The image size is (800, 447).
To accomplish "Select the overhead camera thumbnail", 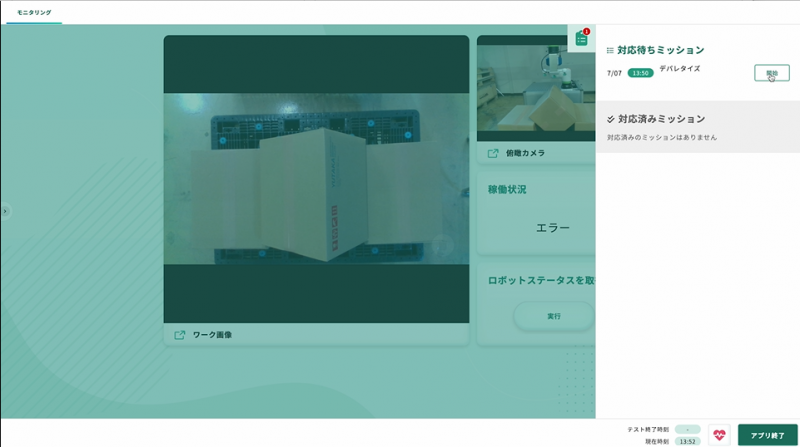I will click(536, 88).
